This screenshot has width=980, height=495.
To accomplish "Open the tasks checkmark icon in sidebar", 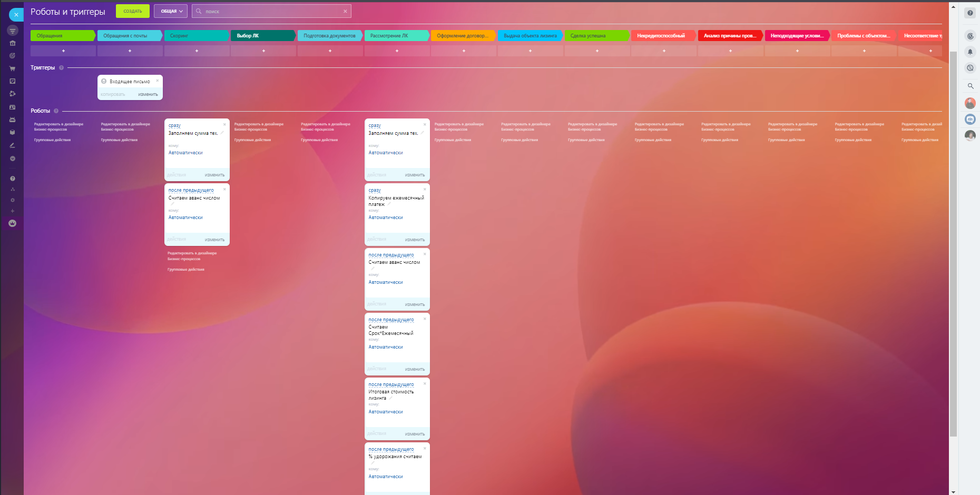I will point(13,81).
